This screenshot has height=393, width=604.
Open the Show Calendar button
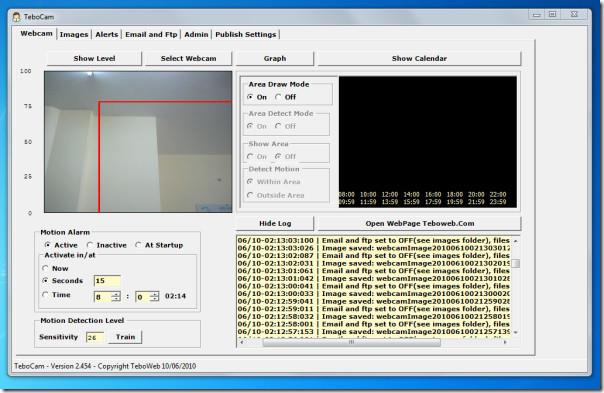pyautogui.click(x=419, y=59)
